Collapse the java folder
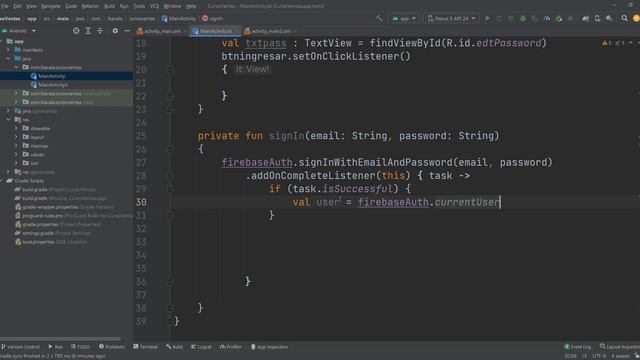640x360 pixels. pyautogui.click(x=8, y=59)
